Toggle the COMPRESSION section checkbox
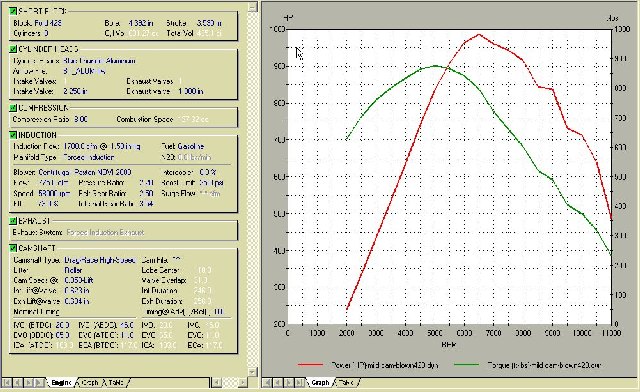 (x=13, y=108)
